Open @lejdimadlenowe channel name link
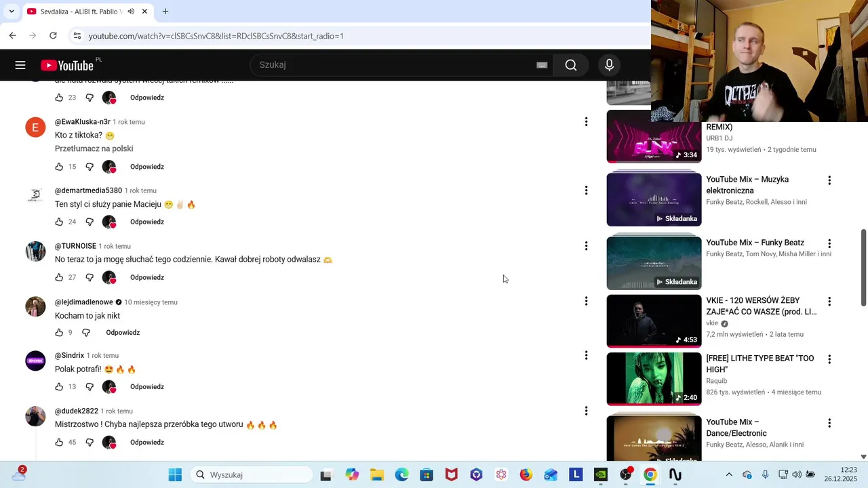The width and height of the screenshot is (868, 488). [84, 302]
